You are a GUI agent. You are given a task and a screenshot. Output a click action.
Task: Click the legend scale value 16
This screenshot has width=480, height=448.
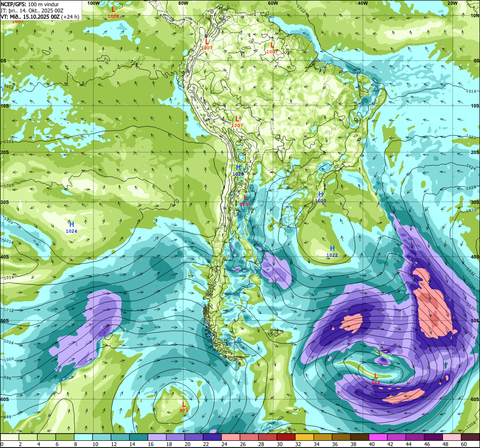pos(151,444)
